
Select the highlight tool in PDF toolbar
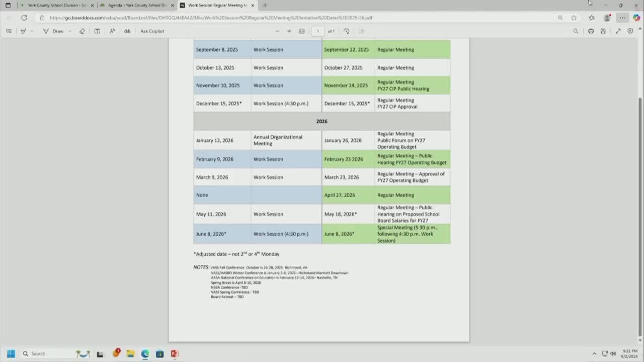(x=23, y=31)
